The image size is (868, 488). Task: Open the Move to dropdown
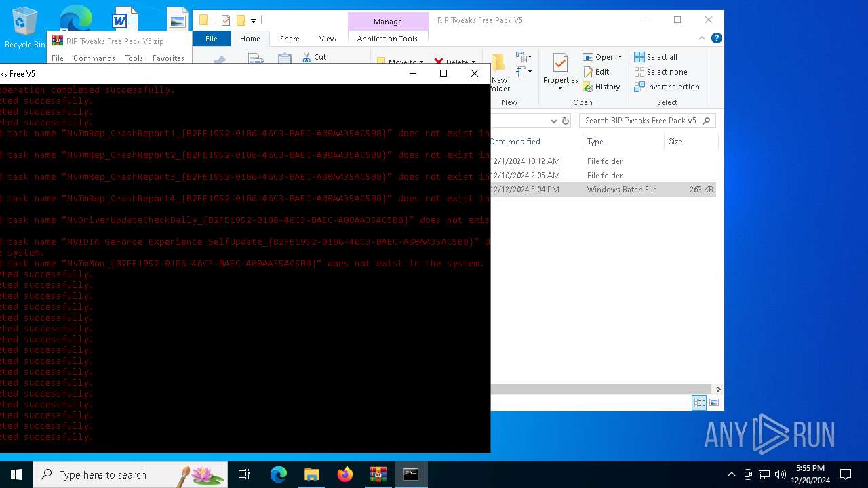[x=401, y=62]
